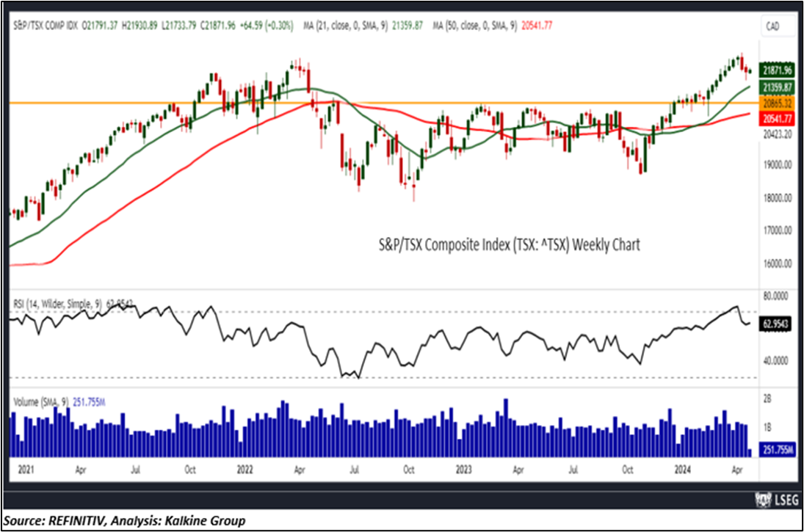Click the 62.9543 RSI value label
The width and height of the screenshot is (804, 532).
tap(776, 324)
